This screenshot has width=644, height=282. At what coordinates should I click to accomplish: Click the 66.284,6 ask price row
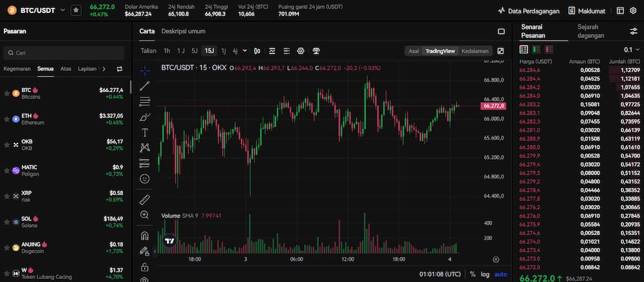coord(580,70)
